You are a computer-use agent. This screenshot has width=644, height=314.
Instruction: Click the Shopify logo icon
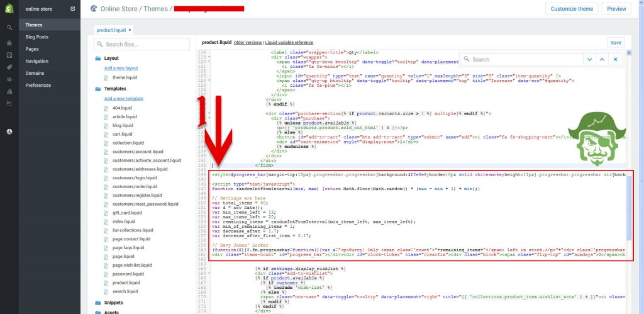click(9, 9)
